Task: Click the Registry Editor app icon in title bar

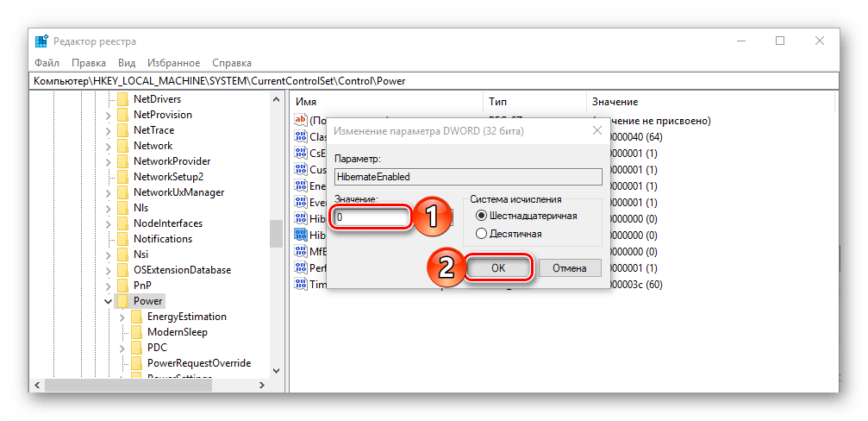Action: [x=41, y=41]
